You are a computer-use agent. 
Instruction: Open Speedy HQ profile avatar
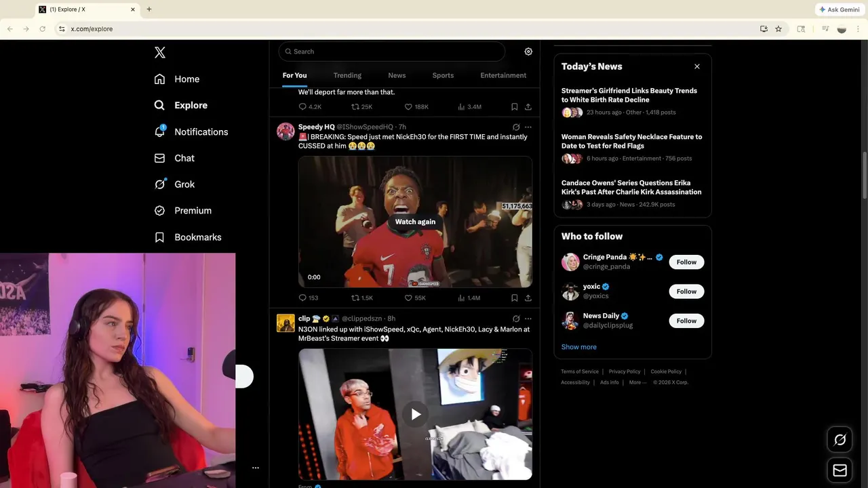point(285,131)
